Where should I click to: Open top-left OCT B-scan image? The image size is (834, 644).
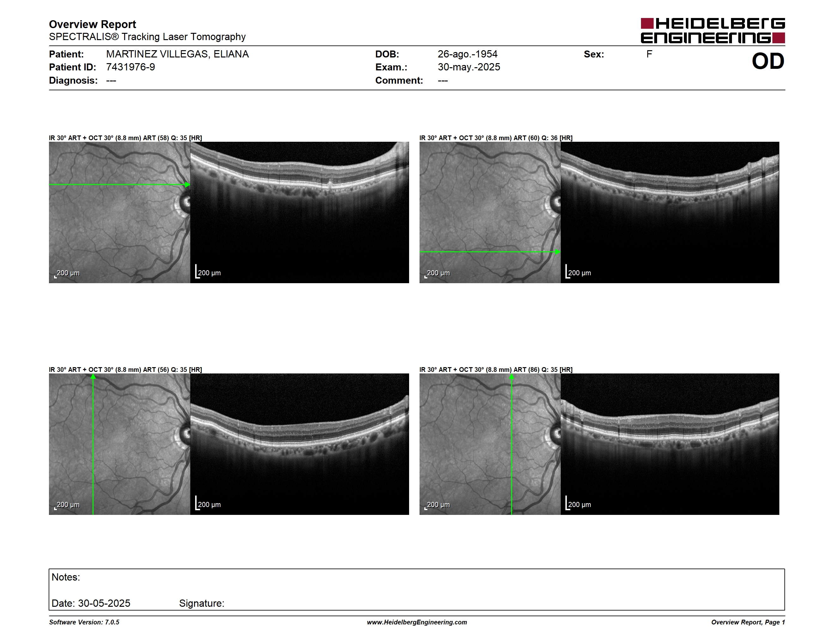point(299,212)
